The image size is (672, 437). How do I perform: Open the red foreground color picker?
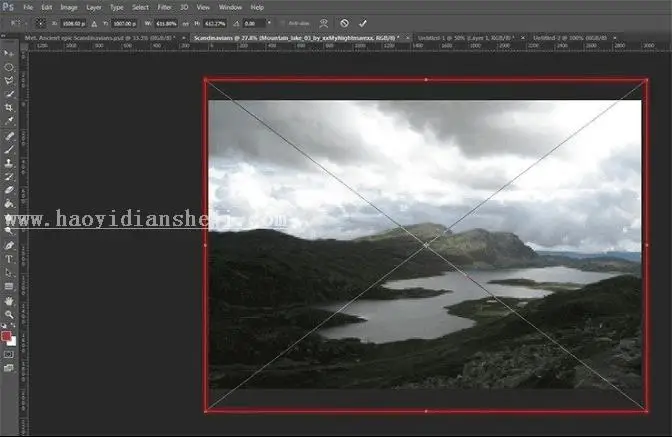6,336
